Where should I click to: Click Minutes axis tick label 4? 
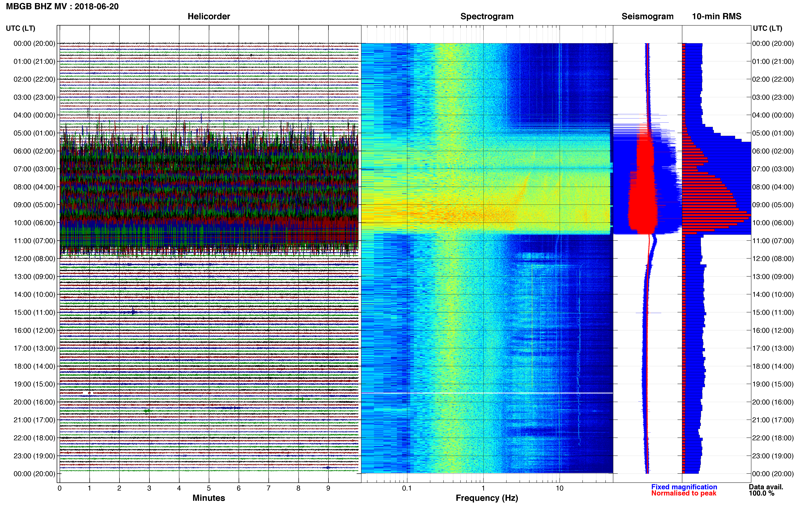(x=179, y=488)
